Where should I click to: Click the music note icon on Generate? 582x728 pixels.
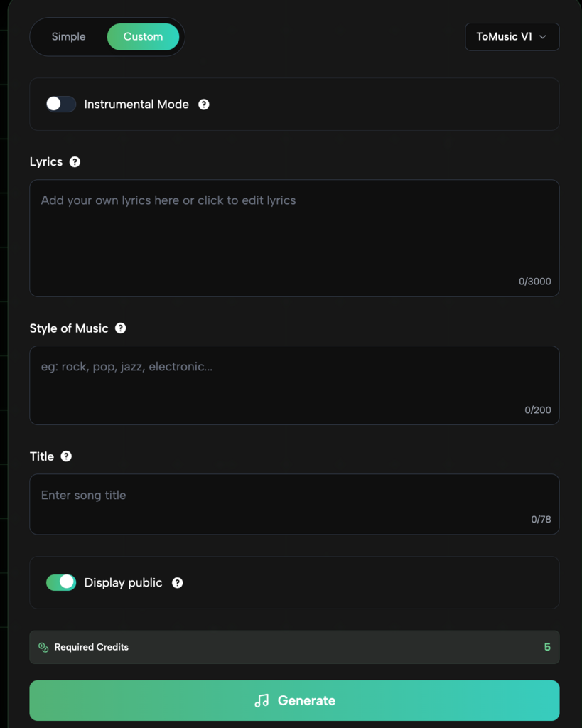pyautogui.click(x=262, y=701)
